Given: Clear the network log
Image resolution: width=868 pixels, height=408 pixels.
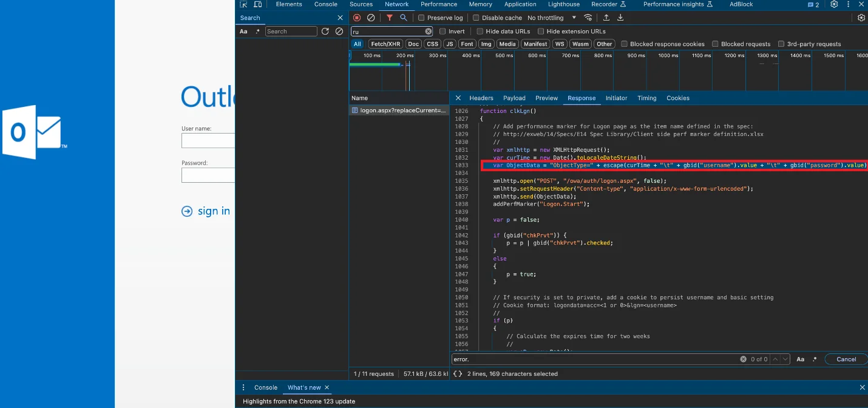Looking at the screenshot, I should coord(370,18).
